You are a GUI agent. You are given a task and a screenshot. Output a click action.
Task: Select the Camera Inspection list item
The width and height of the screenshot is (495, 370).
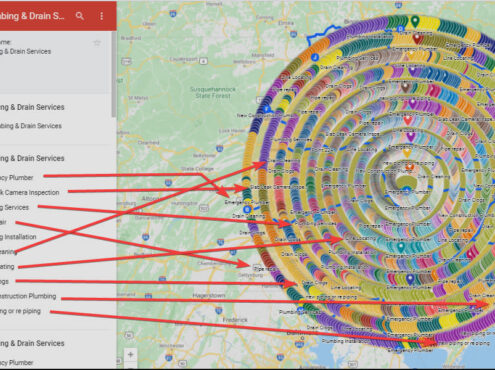[29, 192]
